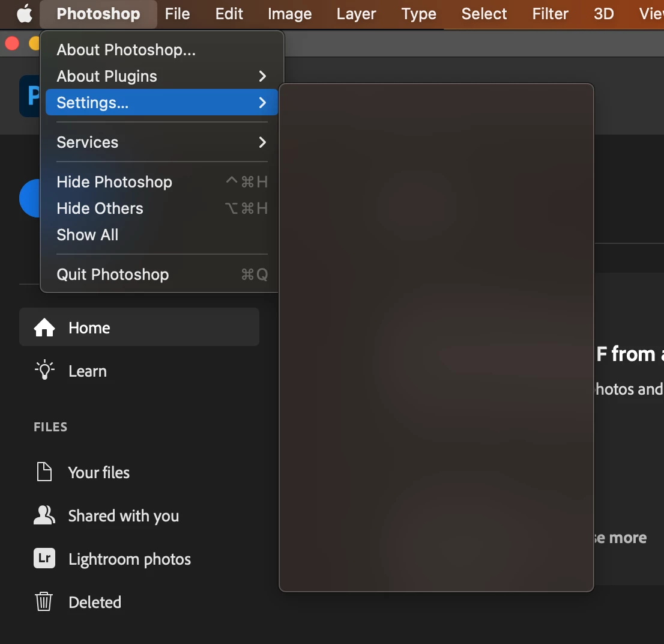The height and width of the screenshot is (644, 664).
Task: Click the Shared with you people icon
Action: coord(44,515)
